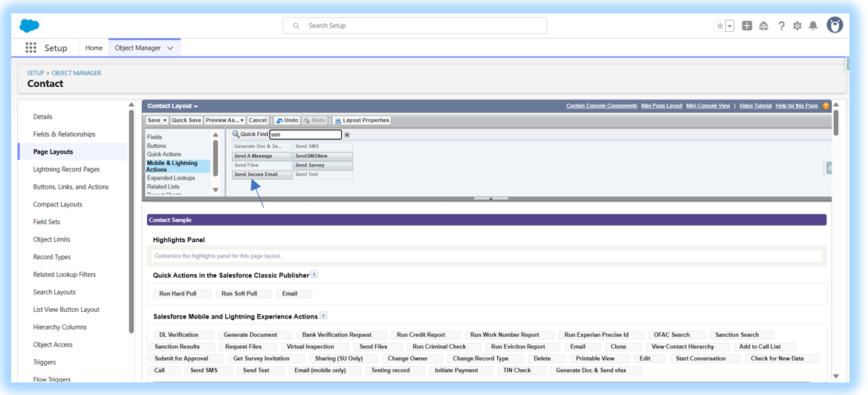This screenshot has height=395, width=868.
Task: Click the orange help question icon
Action: [826, 105]
